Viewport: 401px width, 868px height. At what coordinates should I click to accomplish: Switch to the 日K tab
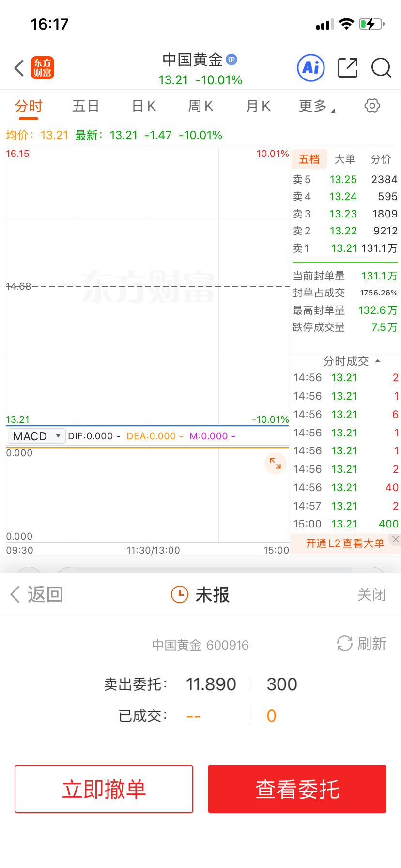pos(144,106)
